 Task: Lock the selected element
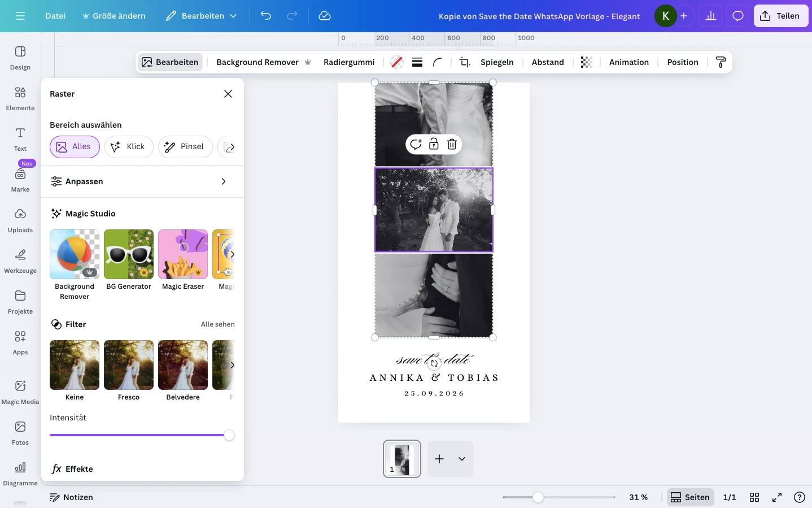point(434,144)
